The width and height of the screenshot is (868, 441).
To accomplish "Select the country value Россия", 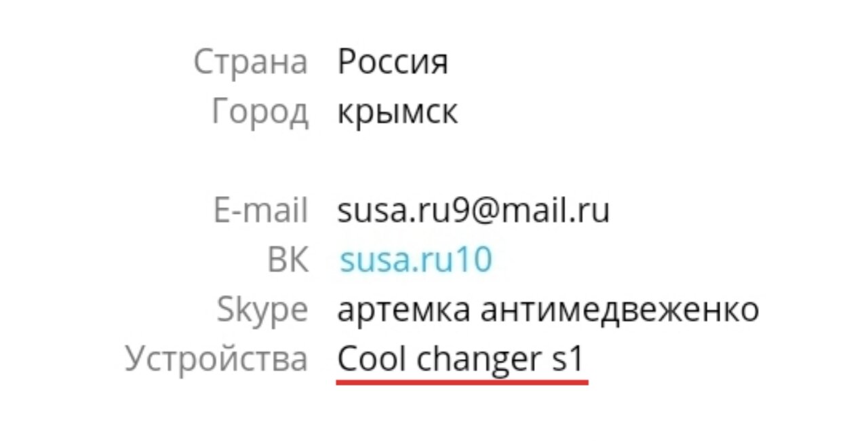I will (x=393, y=62).
